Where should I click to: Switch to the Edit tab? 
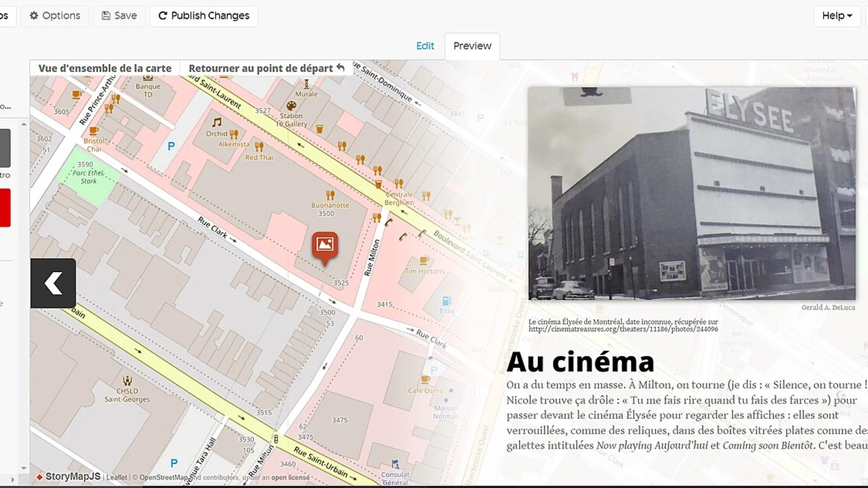(x=425, y=46)
